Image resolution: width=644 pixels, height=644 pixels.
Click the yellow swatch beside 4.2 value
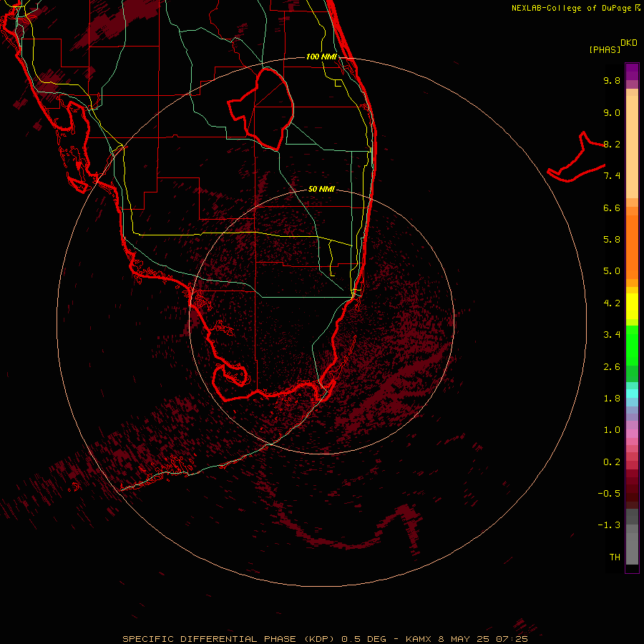[632, 306]
